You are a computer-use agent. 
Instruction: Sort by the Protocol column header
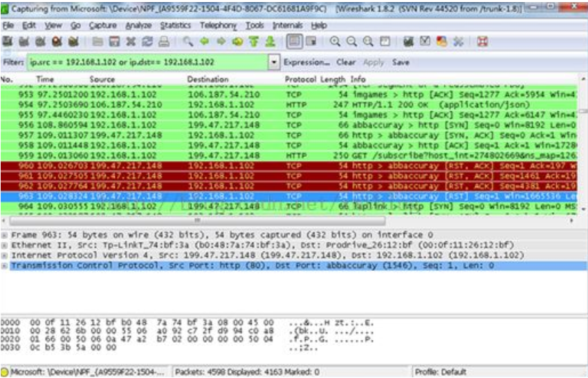coord(300,79)
